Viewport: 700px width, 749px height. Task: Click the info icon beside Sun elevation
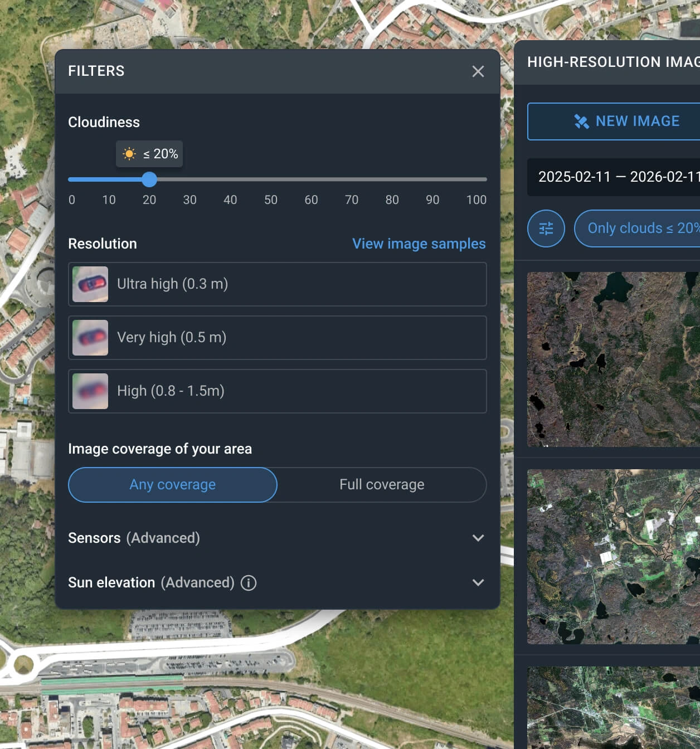click(x=249, y=583)
